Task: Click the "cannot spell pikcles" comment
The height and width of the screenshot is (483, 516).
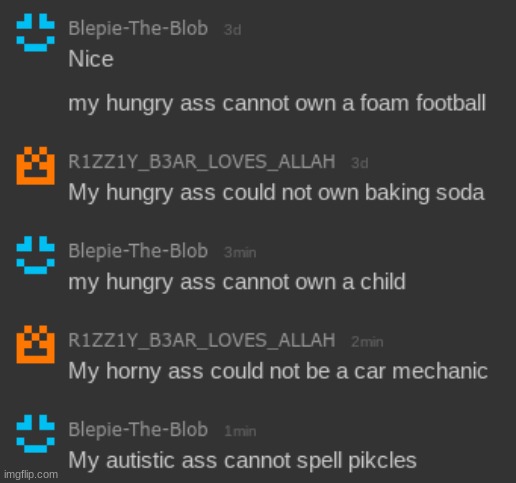Action: pyautogui.click(x=242, y=461)
